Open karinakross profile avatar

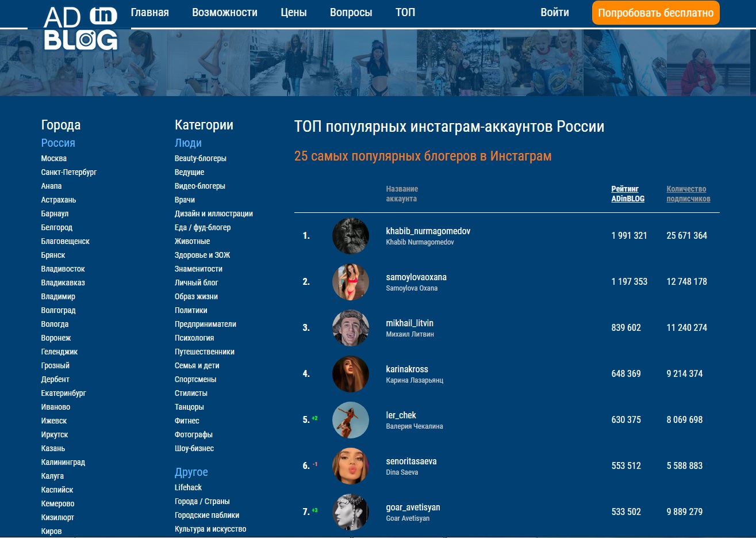351,374
